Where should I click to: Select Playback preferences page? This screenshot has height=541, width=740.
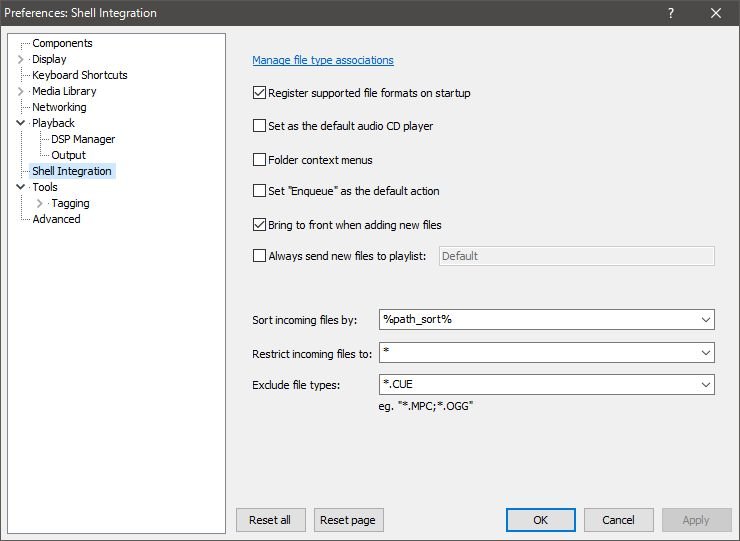point(53,123)
